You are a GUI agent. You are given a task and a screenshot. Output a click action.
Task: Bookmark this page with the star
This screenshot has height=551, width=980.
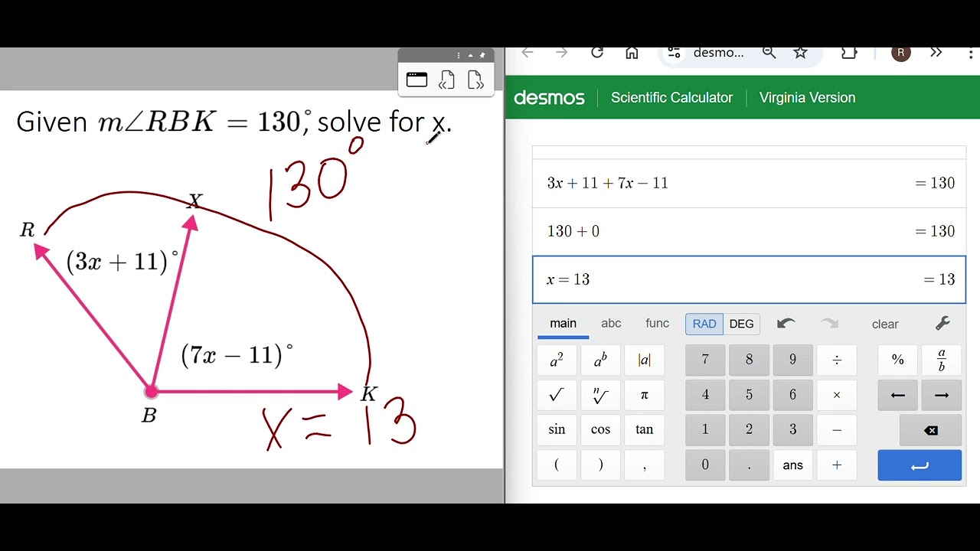800,53
